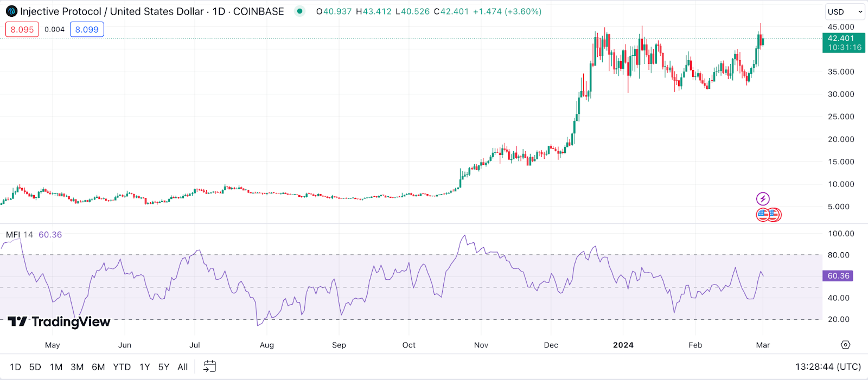Select the 5Y time range

164,367
